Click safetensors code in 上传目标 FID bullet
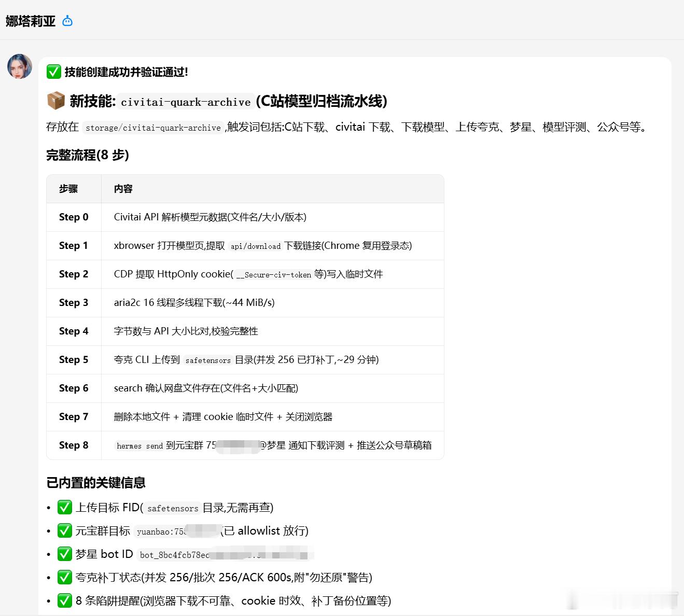This screenshot has width=684, height=616. tap(173, 509)
